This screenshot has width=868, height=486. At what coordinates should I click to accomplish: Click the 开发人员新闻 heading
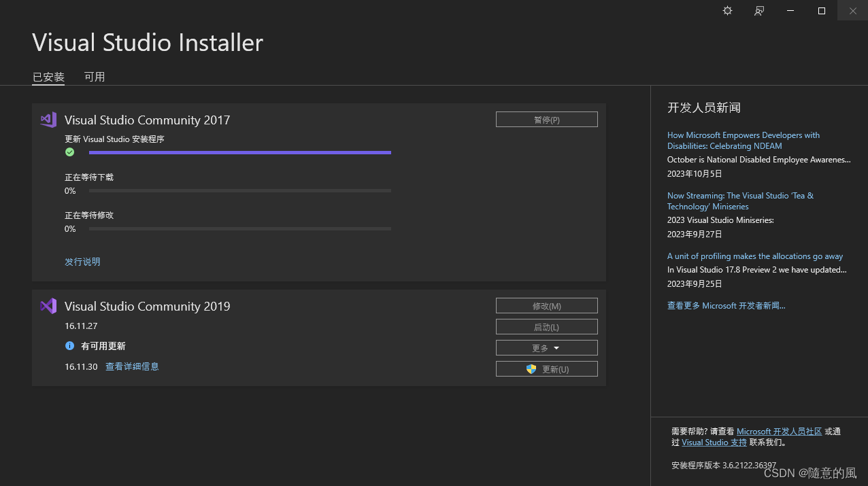pos(704,107)
